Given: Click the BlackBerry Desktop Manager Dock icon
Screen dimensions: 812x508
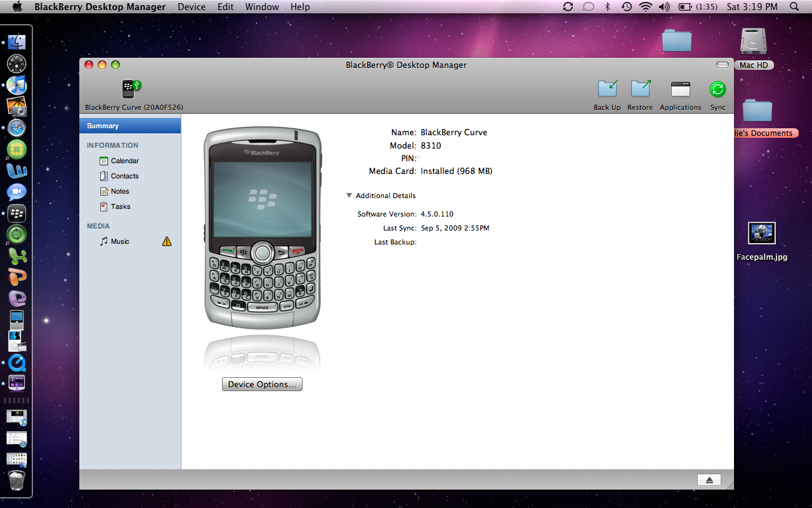Looking at the screenshot, I should [16, 213].
